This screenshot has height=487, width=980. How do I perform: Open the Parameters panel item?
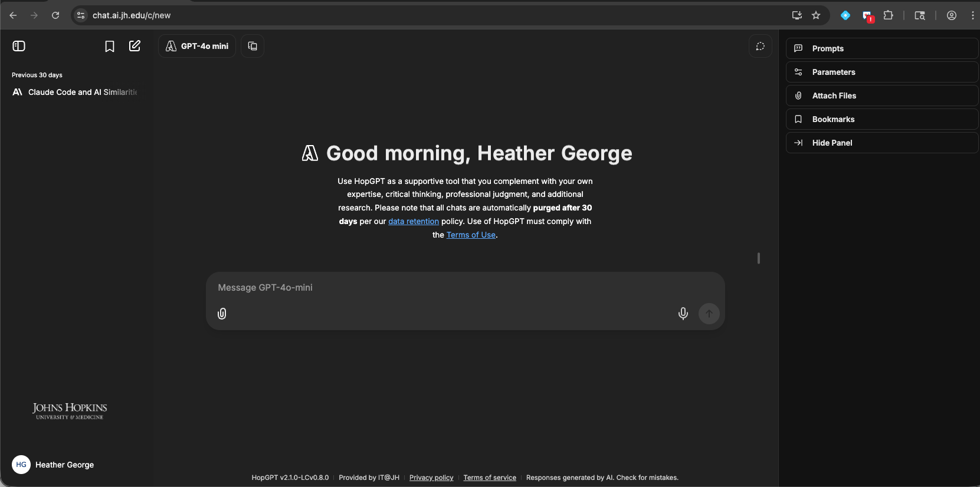881,72
